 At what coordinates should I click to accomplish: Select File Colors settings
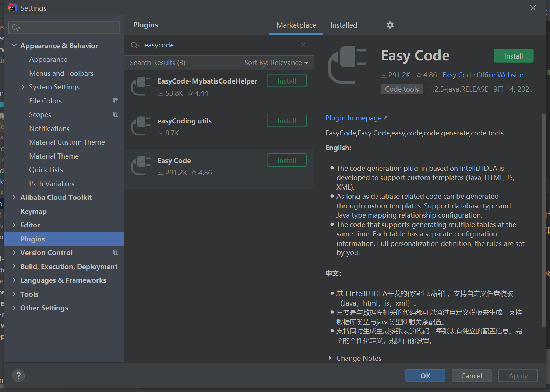click(45, 101)
